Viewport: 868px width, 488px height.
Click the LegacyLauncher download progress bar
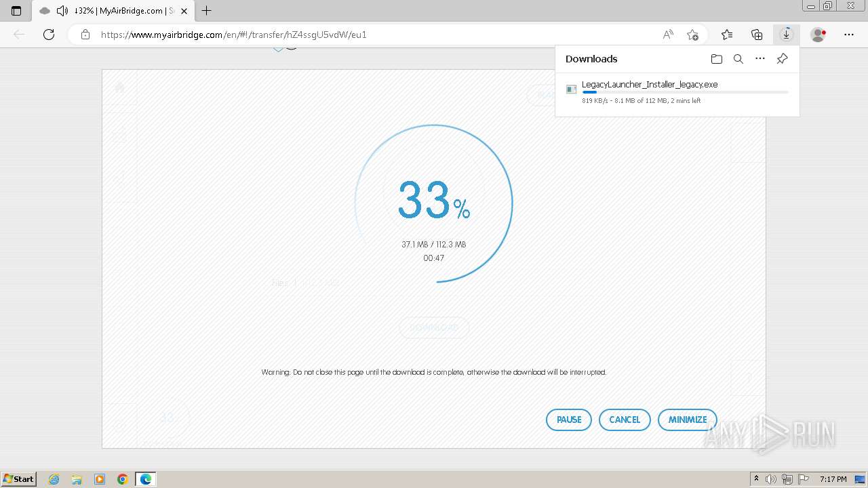685,92
